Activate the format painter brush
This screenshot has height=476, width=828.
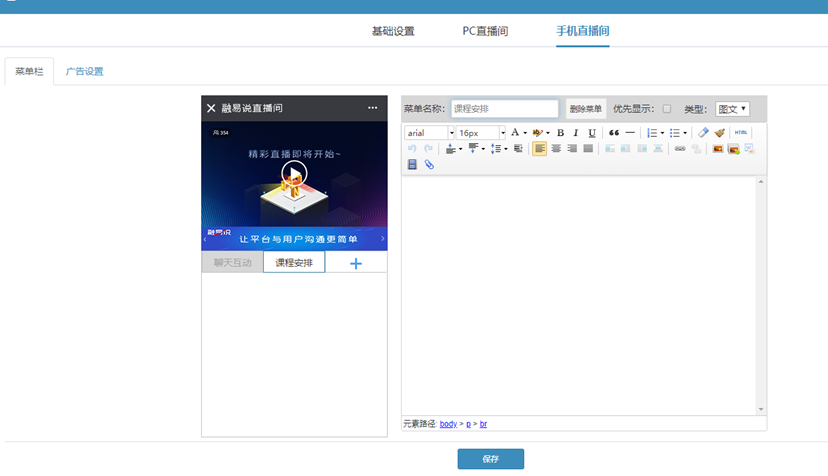pyautogui.click(x=719, y=133)
